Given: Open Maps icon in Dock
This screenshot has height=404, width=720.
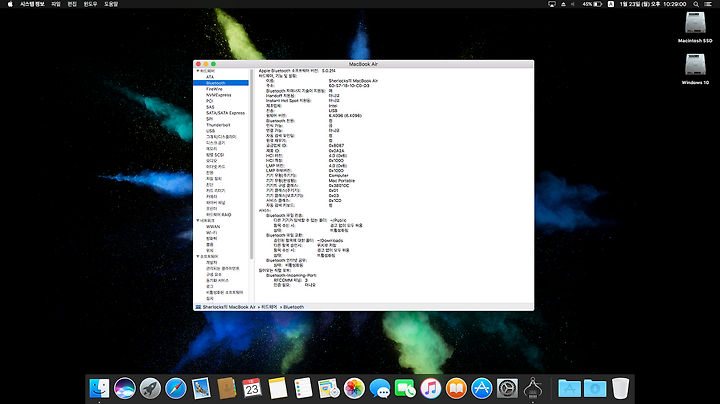Looking at the screenshot, I should (x=329, y=388).
